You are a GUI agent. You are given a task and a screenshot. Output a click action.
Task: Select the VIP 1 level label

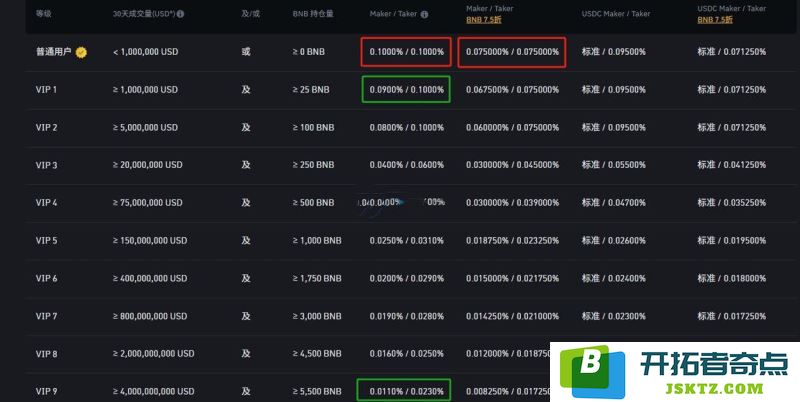[x=46, y=89]
